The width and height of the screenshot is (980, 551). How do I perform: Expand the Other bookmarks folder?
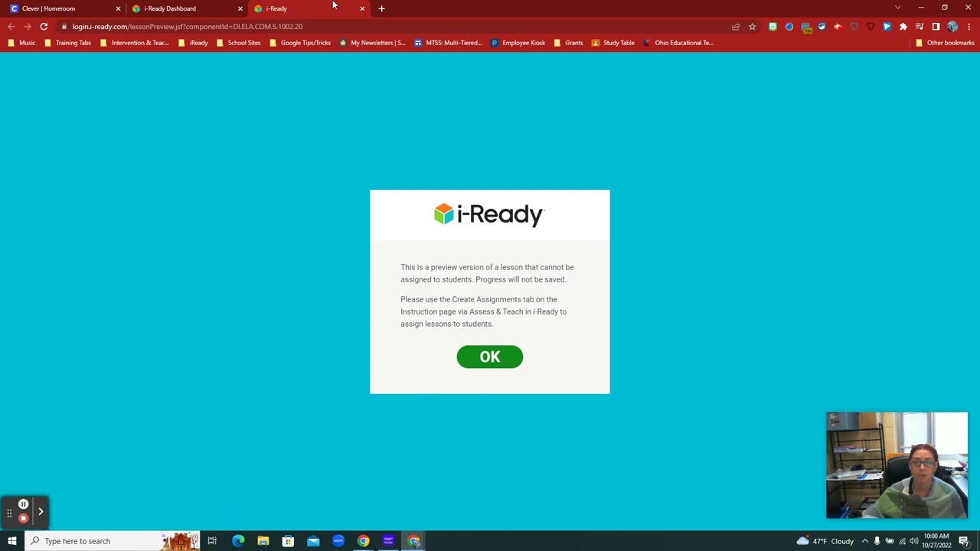tap(945, 43)
